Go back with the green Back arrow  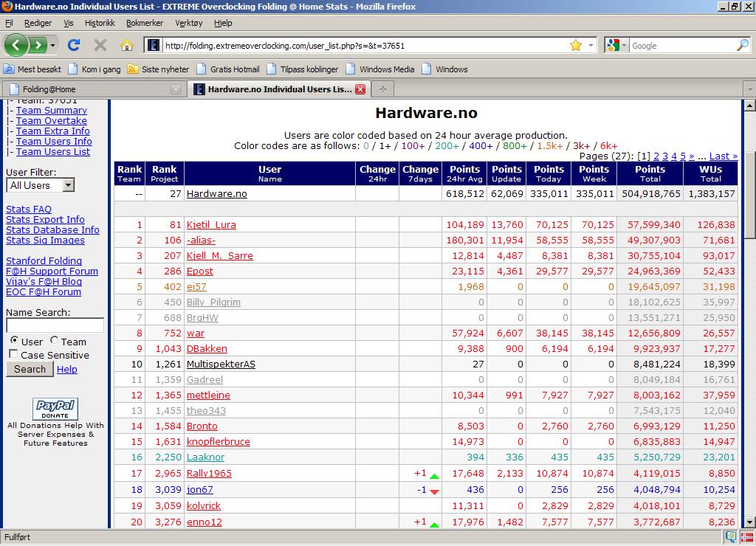[16, 45]
